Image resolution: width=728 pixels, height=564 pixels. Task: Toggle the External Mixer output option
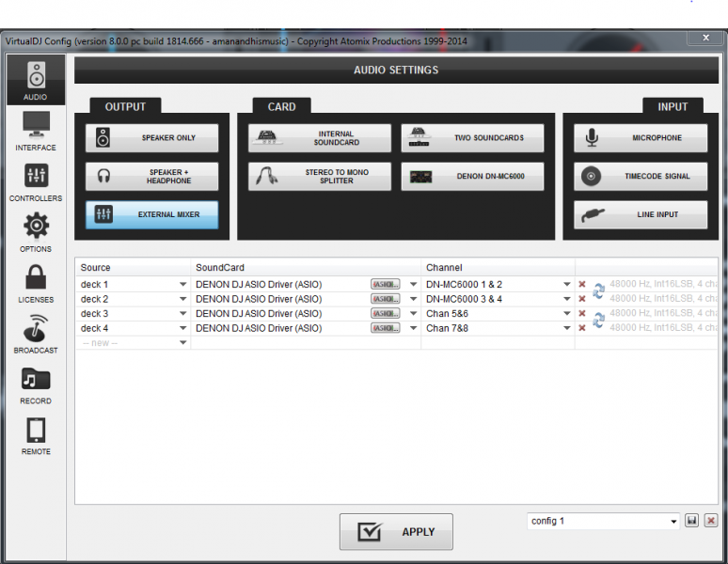click(x=152, y=215)
